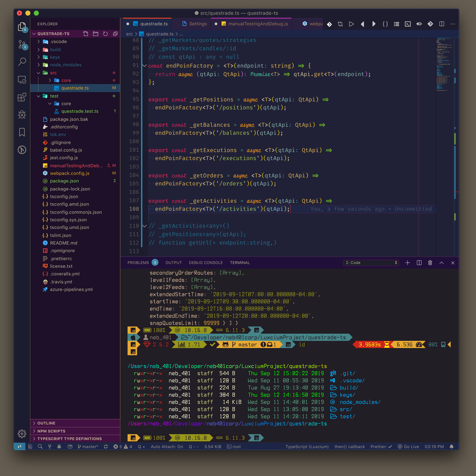
Task: Toggle Auto Attach in status bar
Action: [x=167, y=447]
